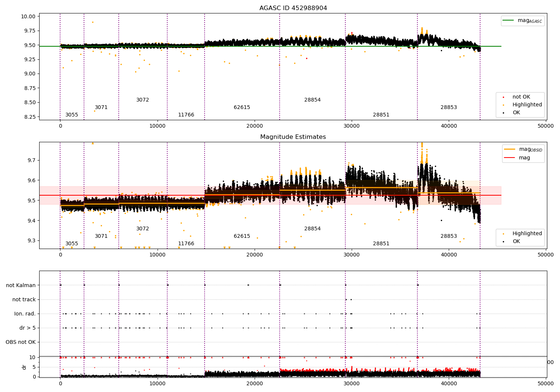
Task: Click the green mag AGASC legend line sample
Action: click(x=508, y=20)
